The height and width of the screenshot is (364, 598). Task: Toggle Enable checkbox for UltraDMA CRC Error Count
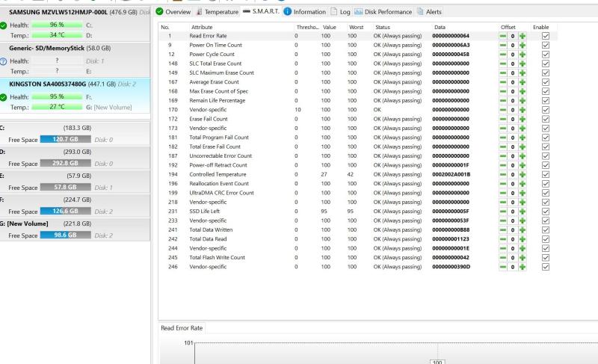point(544,193)
